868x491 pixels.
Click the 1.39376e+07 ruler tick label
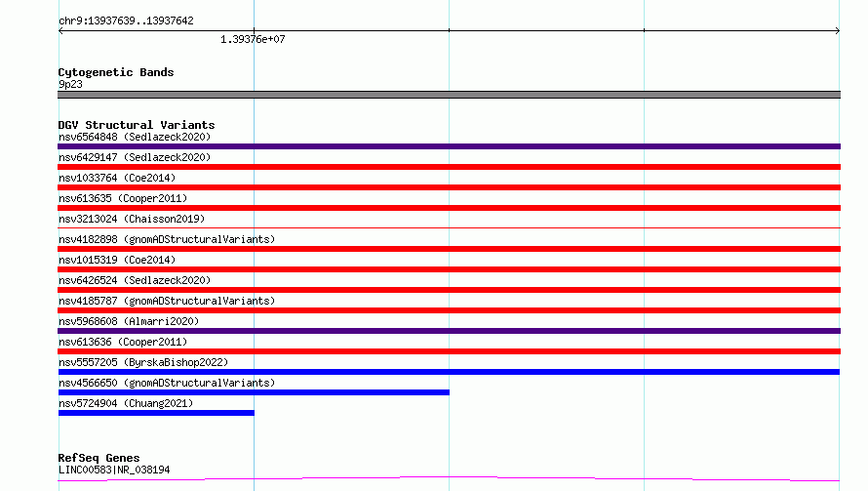[x=253, y=39]
